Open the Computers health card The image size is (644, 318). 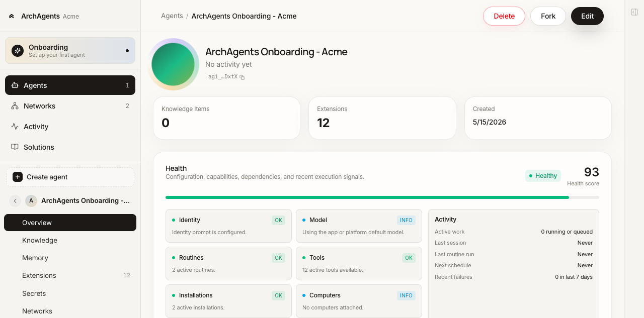tap(359, 301)
